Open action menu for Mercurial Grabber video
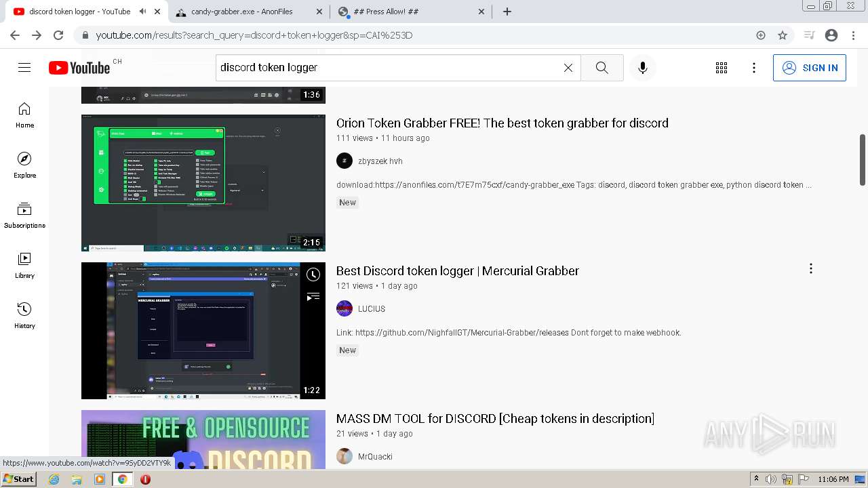The height and width of the screenshot is (488, 868). tap(811, 269)
